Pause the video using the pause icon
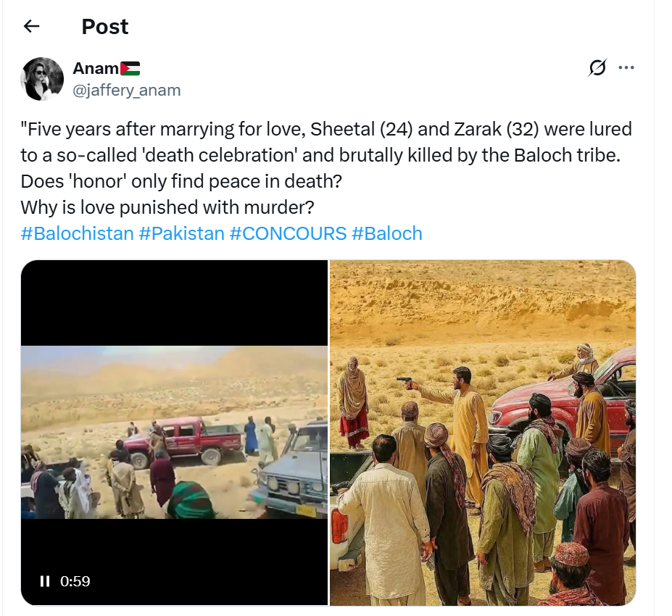The height and width of the screenshot is (616, 672). (45, 581)
